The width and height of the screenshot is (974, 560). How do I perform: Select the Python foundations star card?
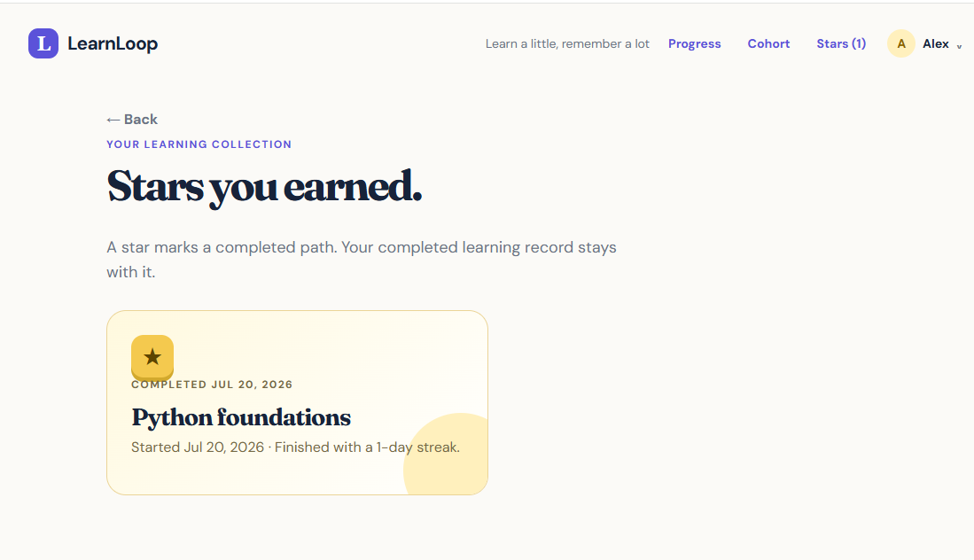point(297,402)
